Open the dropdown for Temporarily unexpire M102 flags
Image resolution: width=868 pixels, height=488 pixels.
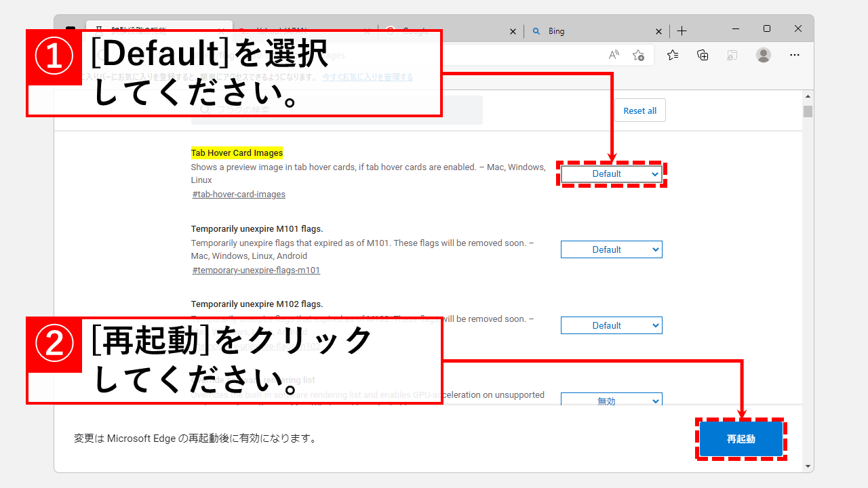611,325
